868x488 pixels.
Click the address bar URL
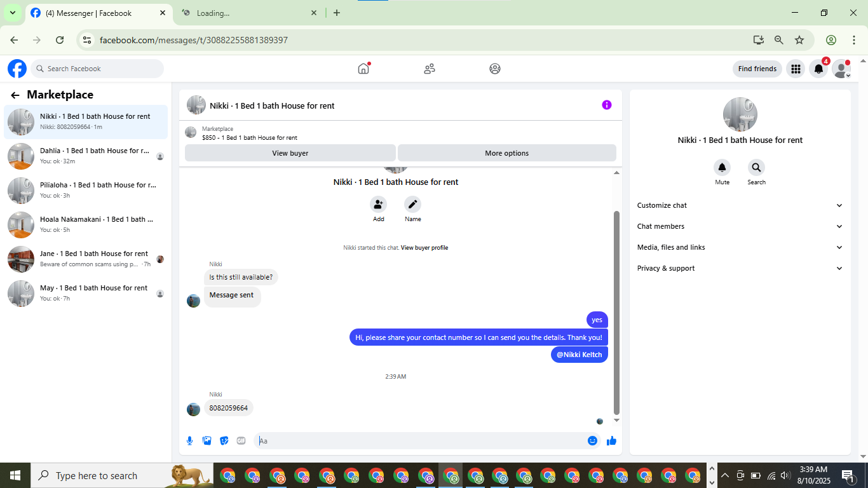click(x=194, y=40)
